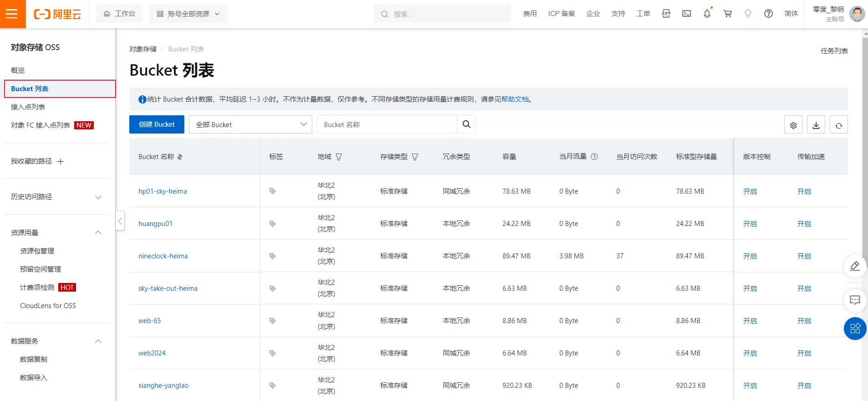This screenshot has height=401, width=868.
Task: Add a favorite path plus icon
Action: [61, 161]
